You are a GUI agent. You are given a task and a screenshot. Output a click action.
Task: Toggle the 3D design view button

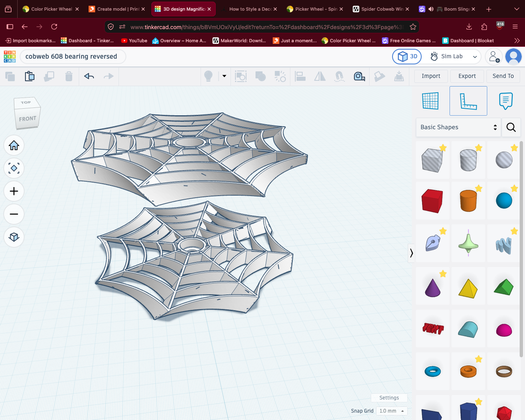(407, 57)
